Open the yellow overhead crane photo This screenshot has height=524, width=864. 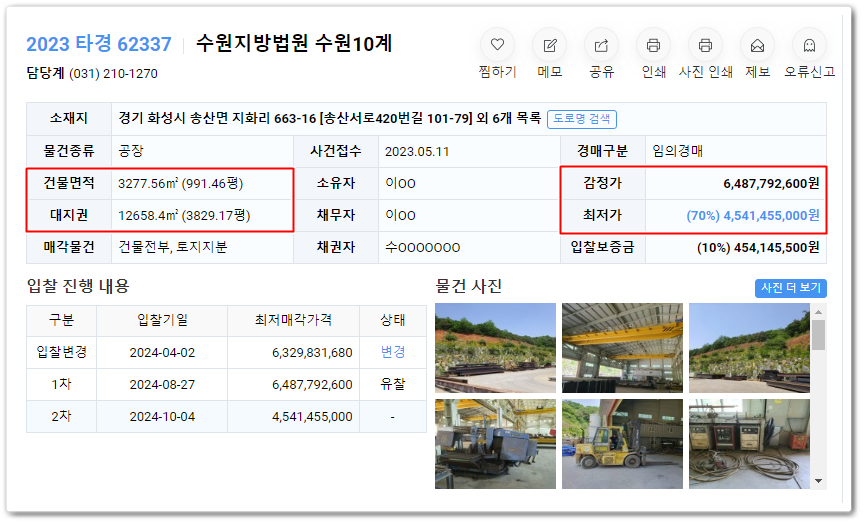tap(622, 348)
